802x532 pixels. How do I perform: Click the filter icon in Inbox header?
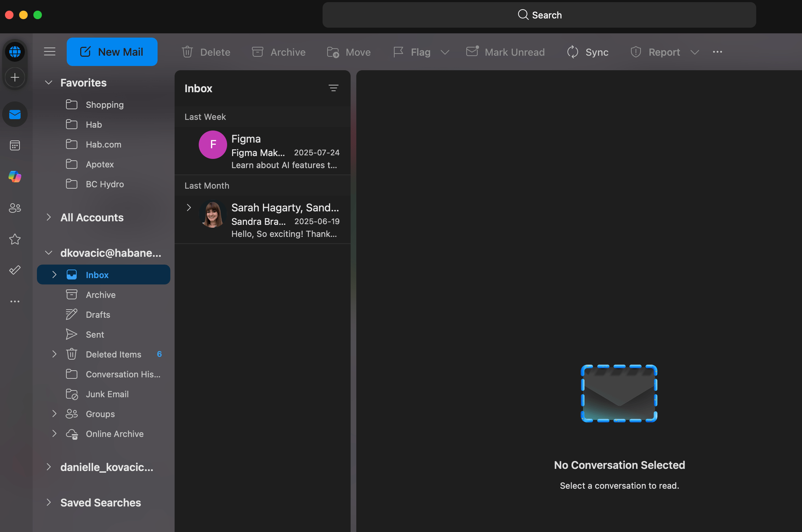[x=333, y=88]
